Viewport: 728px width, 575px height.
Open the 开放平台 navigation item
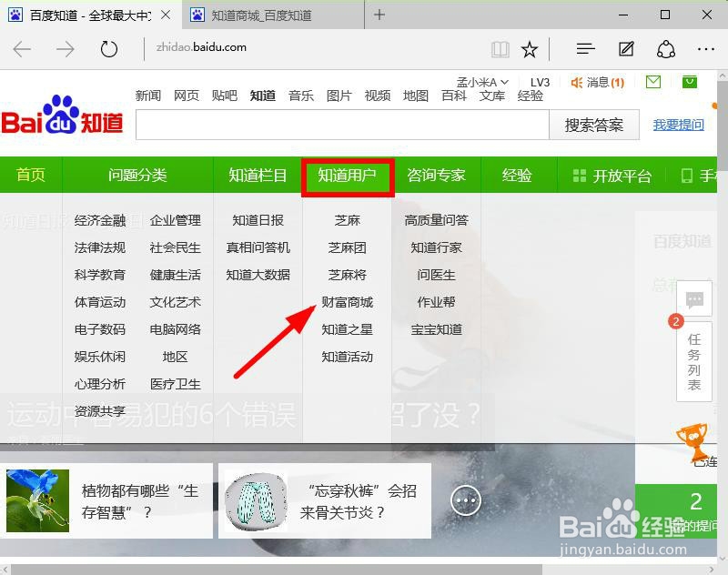tap(612, 176)
